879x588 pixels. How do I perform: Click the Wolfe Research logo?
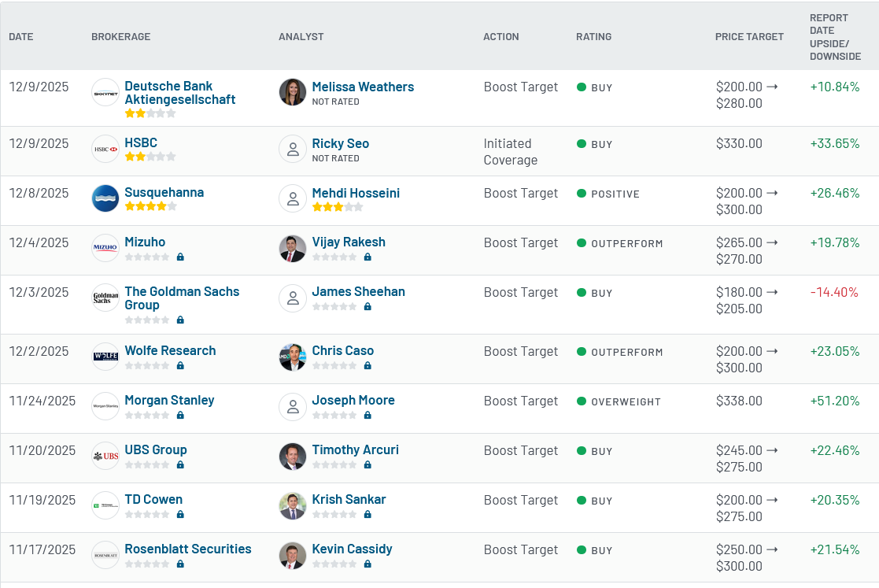pyautogui.click(x=105, y=357)
